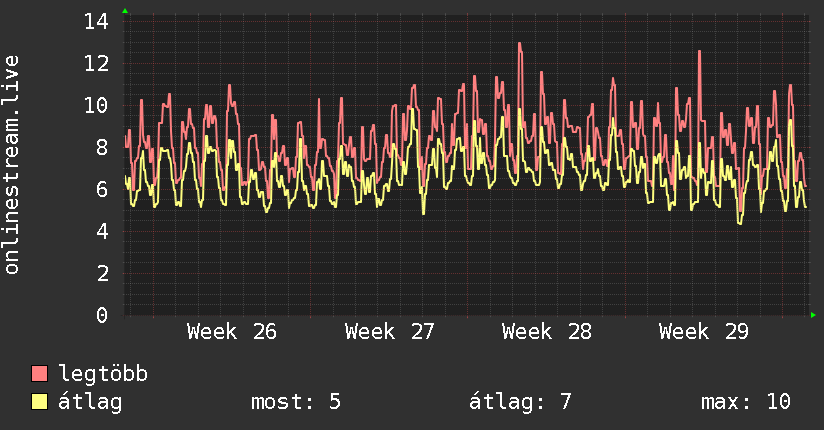Select the Week 29 axis label
The width and height of the screenshot is (824, 430).
tap(704, 332)
